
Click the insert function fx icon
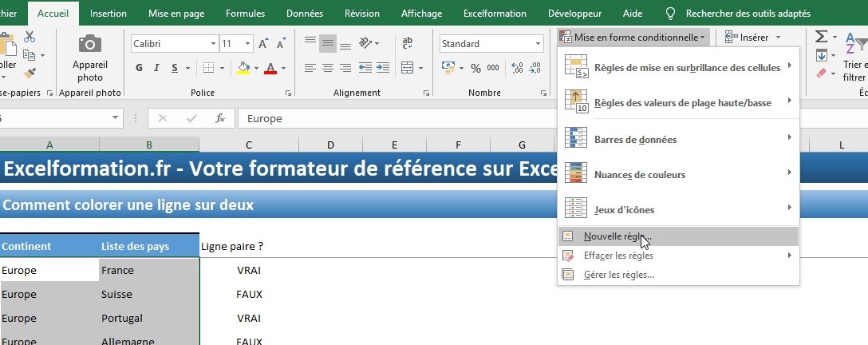click(x=219, y=118)
